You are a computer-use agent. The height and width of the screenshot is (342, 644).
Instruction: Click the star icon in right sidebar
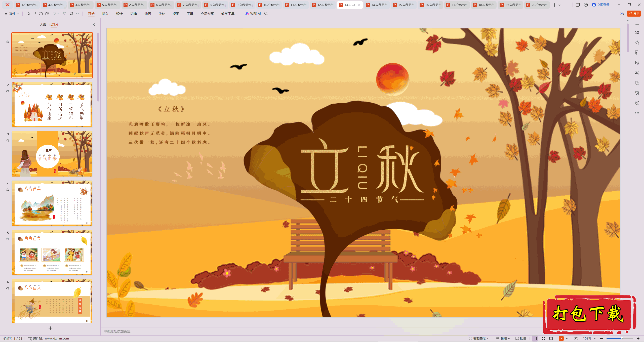(637, 42)
